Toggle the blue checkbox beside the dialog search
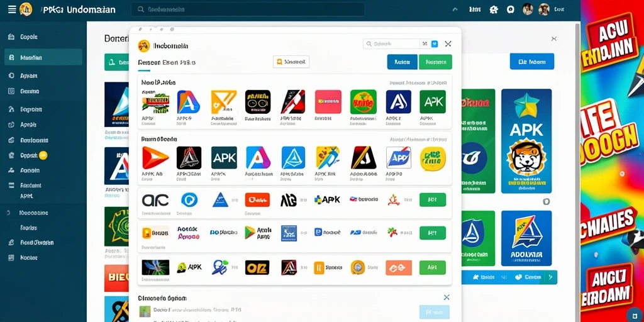The height and width of the screenshot is (322, 644). (435, 44)
